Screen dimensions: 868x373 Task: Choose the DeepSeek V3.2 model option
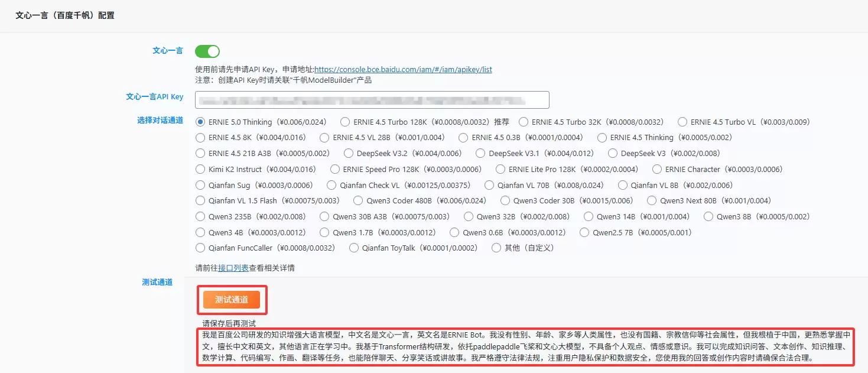tap(349, 153)
